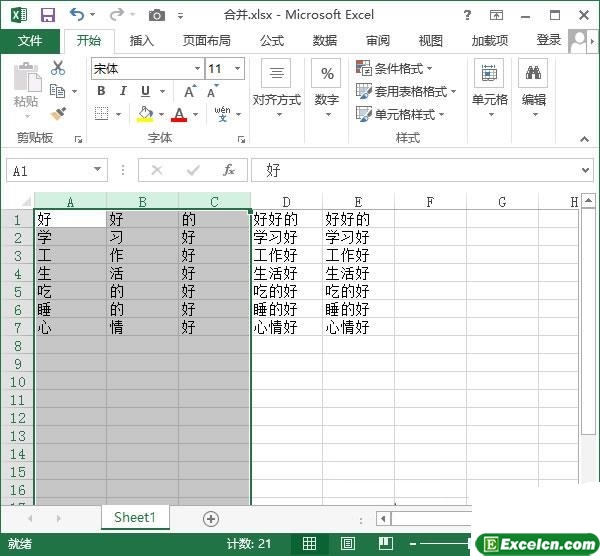Screen dimensions: 600x556
Task: Switch to Normal view icon
Action: (310, 543)
